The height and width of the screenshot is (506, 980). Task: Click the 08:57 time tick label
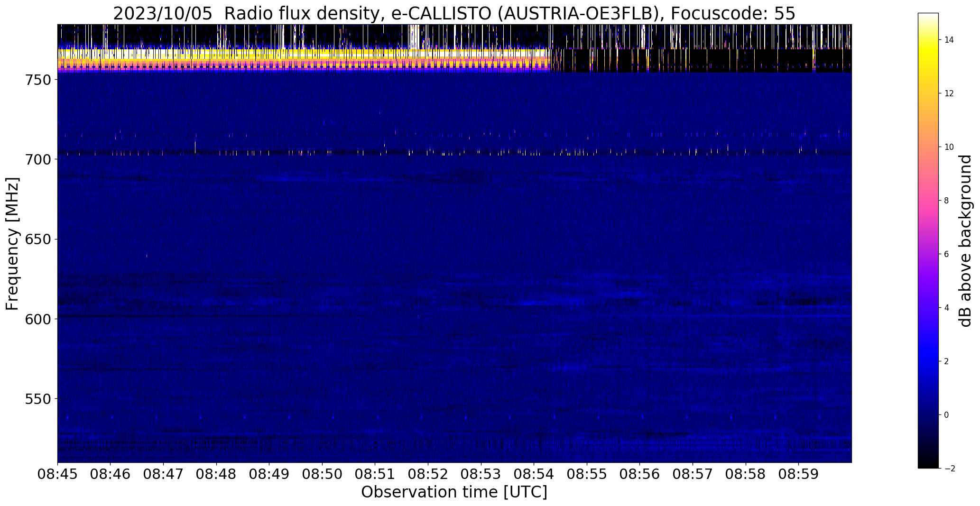(693, 474)
